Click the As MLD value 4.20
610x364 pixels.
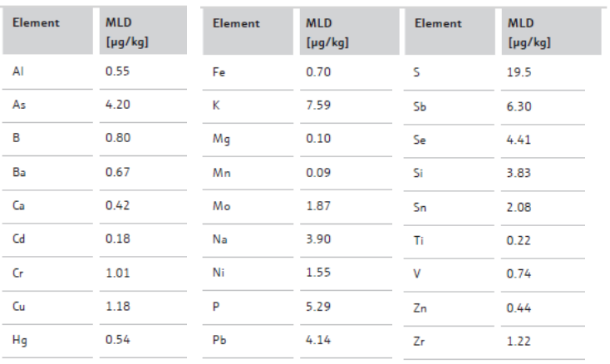point(117,105)
